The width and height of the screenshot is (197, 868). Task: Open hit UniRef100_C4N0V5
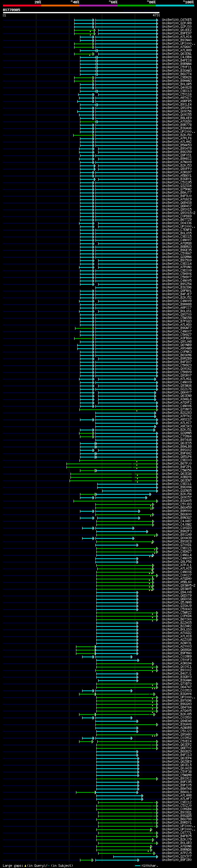click(x=177, y=281)
